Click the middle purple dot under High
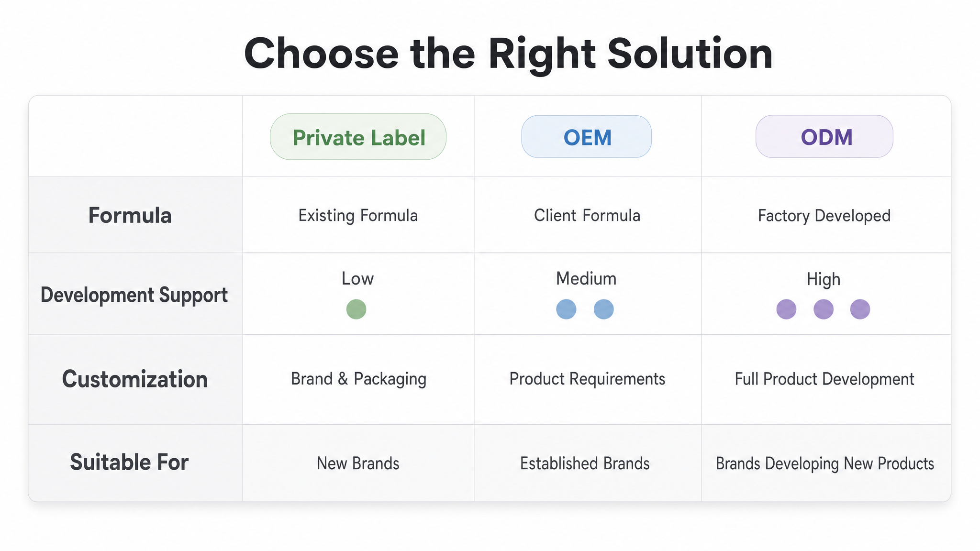Screen dimensions: 980x551 pyautogui.click(x=824, y=309)
